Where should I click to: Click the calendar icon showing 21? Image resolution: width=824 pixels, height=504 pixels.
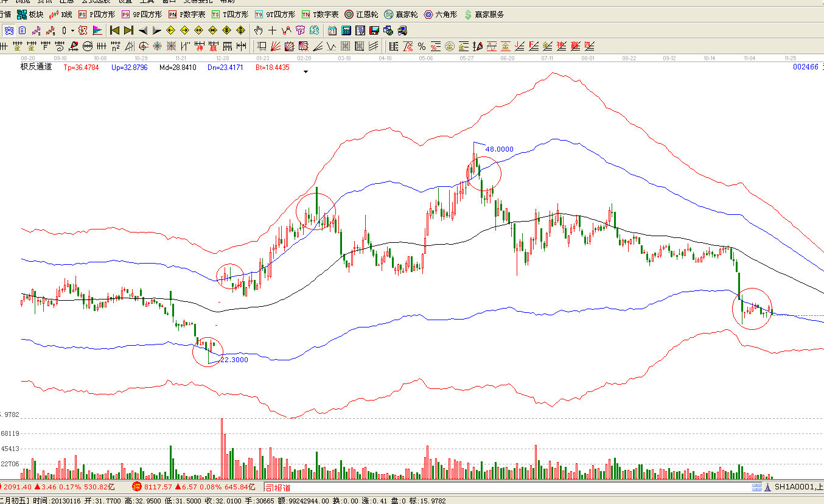(332, 30)
